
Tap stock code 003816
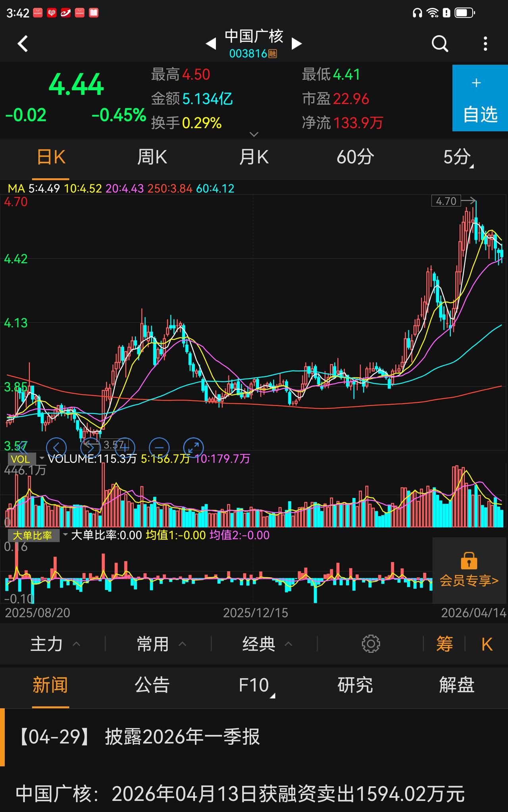(248, 54)
